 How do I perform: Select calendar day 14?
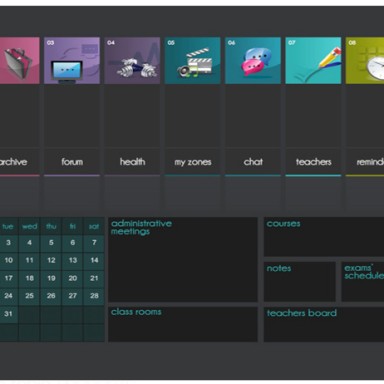pos(94,260)
